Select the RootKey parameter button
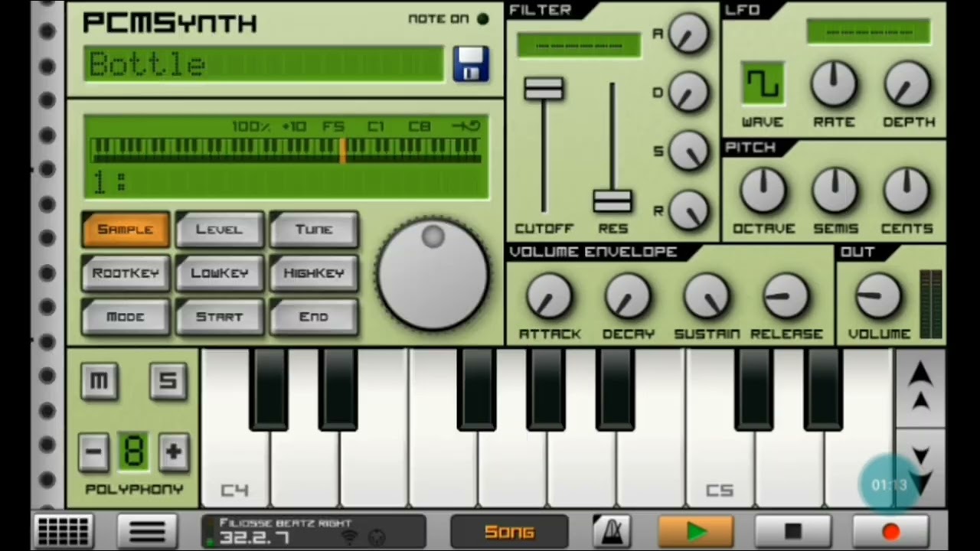The width and height of the screenshot is (980, 551). coord(126,273)
